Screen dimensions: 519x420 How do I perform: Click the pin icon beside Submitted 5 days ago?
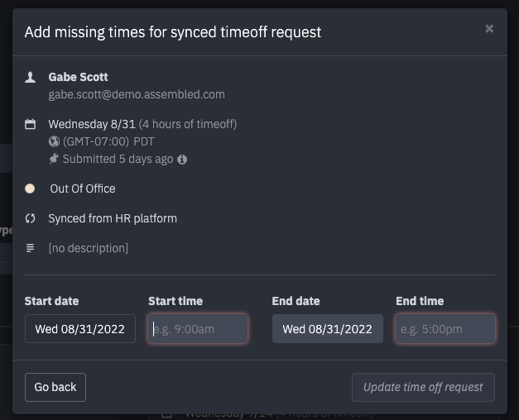pos(54,159)
